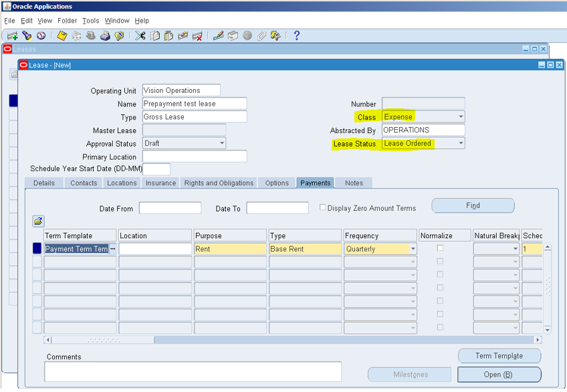Click the Find button
This screenshot has height=392, width=567.
[x=473, y=205]
